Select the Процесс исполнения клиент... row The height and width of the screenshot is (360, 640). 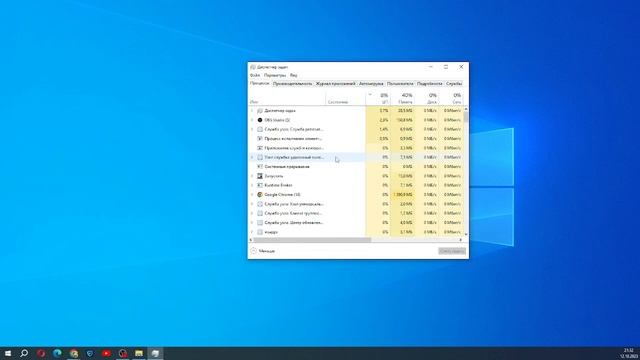[356, 139]
